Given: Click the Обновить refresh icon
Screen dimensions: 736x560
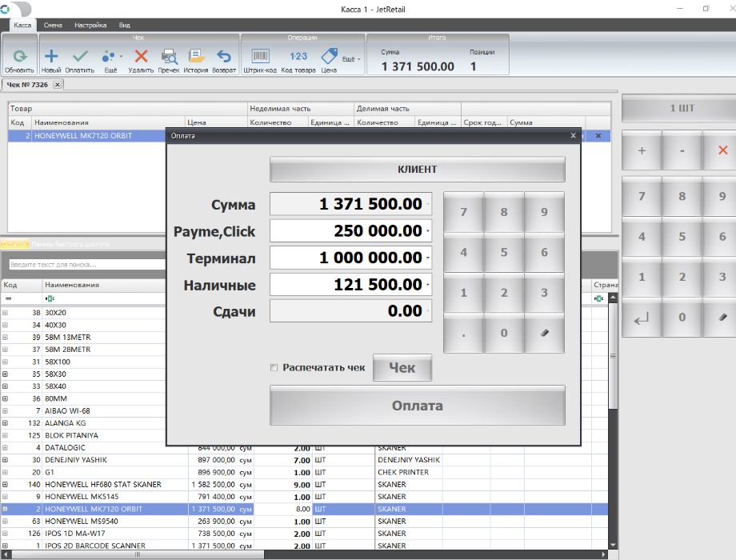Looking at the screenshot, I should click(19, 57).
